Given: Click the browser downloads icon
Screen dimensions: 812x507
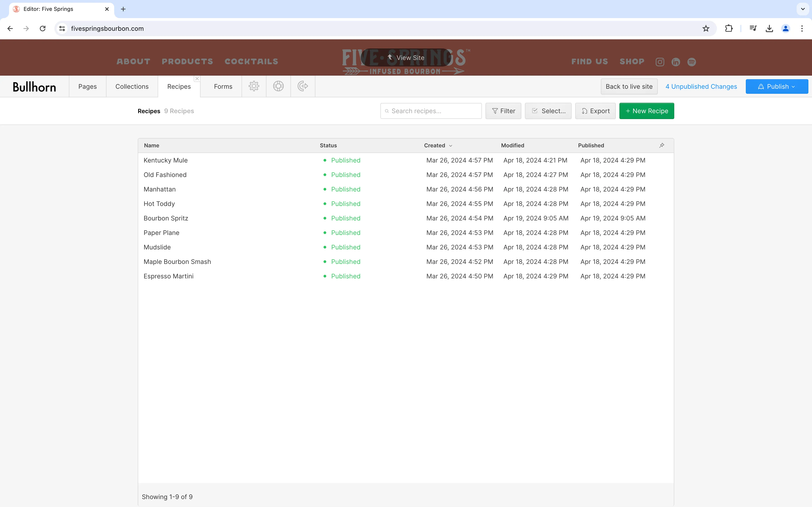Looking at the screenshot, I should tap(769, 29).
